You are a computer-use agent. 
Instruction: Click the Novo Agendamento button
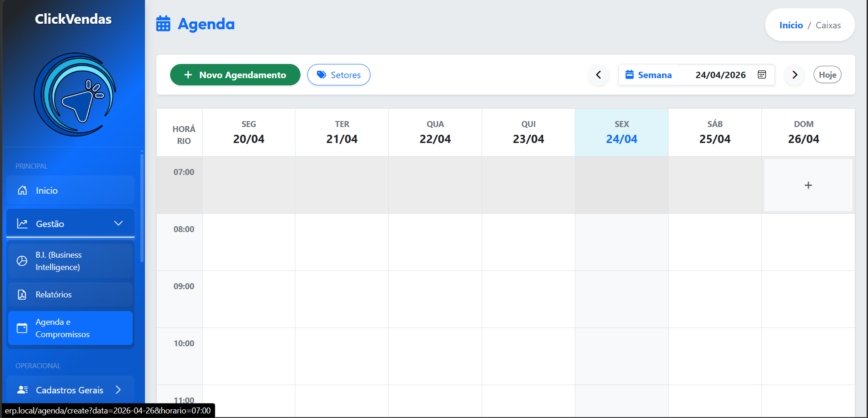(235, 75)
